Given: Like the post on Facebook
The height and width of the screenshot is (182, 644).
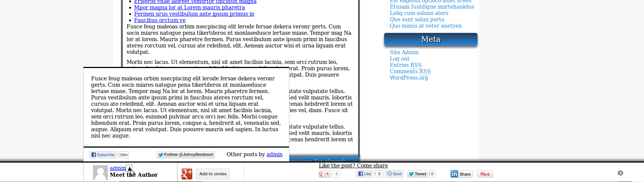Looking at the screenshot, I should [x=365, y=174].
